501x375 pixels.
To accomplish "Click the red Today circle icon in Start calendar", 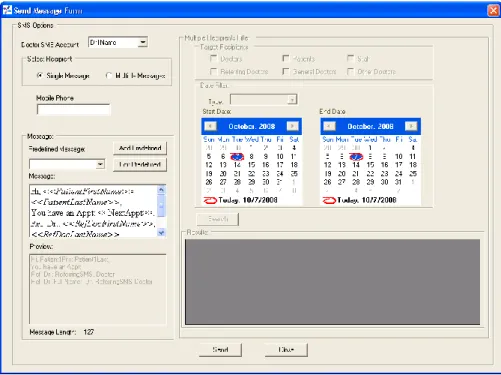I will coord(210,200).
